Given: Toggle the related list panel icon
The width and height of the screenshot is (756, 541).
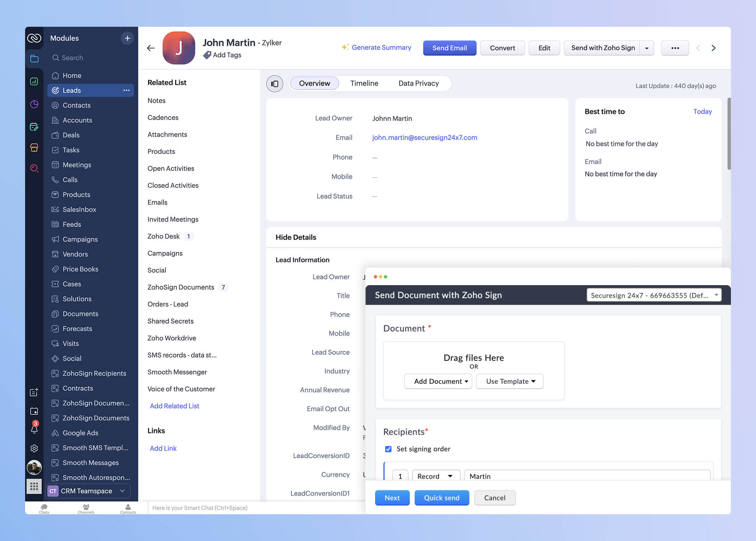Looking at the screenshot, I should (x=275, y=84).
